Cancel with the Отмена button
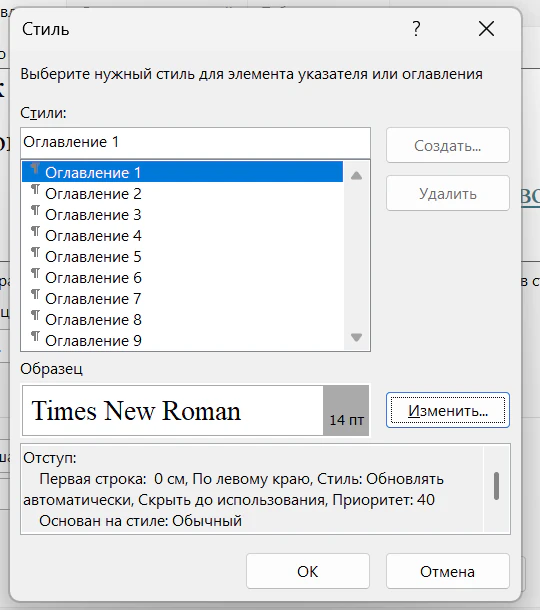 point(447,571)
